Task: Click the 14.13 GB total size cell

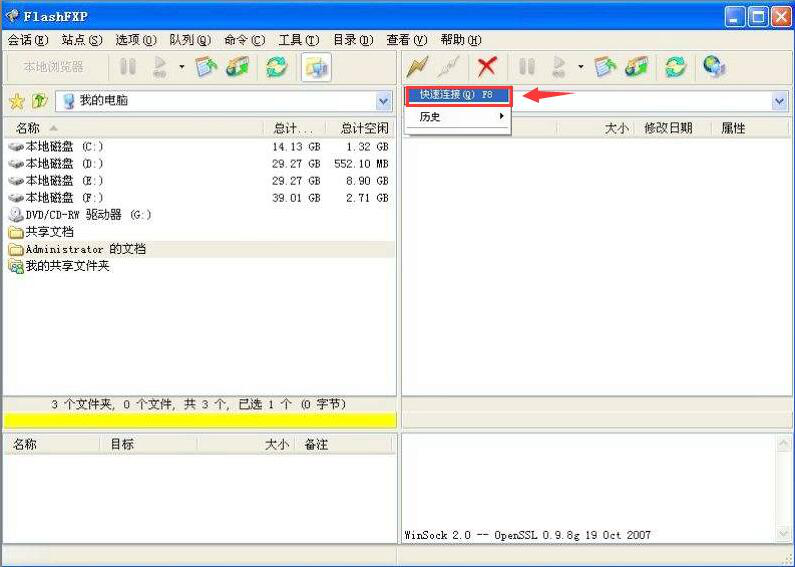Action: (296, 147)
